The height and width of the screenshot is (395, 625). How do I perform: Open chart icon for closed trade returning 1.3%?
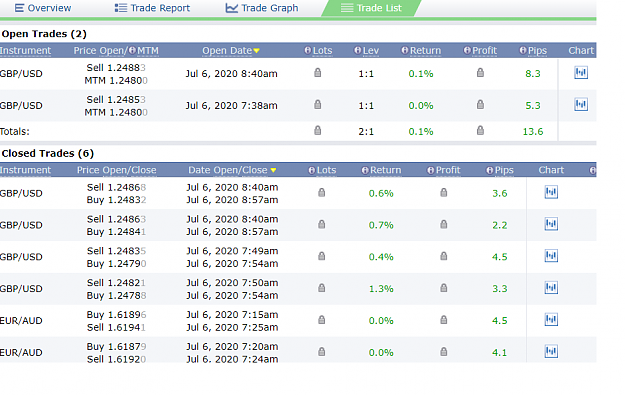click(x=551, y=288)
